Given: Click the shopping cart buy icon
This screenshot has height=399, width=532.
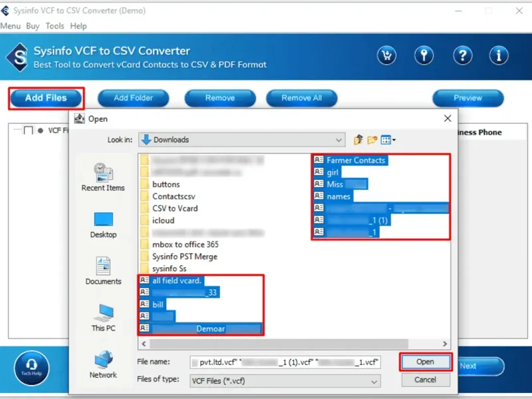Looking at the screenshot, I should pyautogui.click(x=386, y=55).
